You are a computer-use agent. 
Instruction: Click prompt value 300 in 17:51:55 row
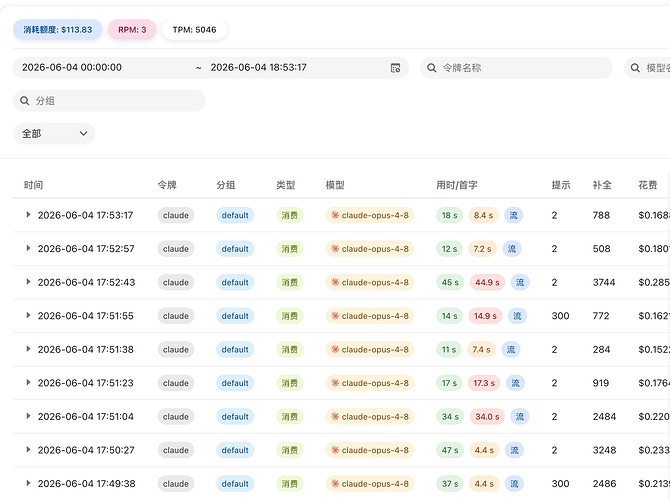click(x=560, y=316)
